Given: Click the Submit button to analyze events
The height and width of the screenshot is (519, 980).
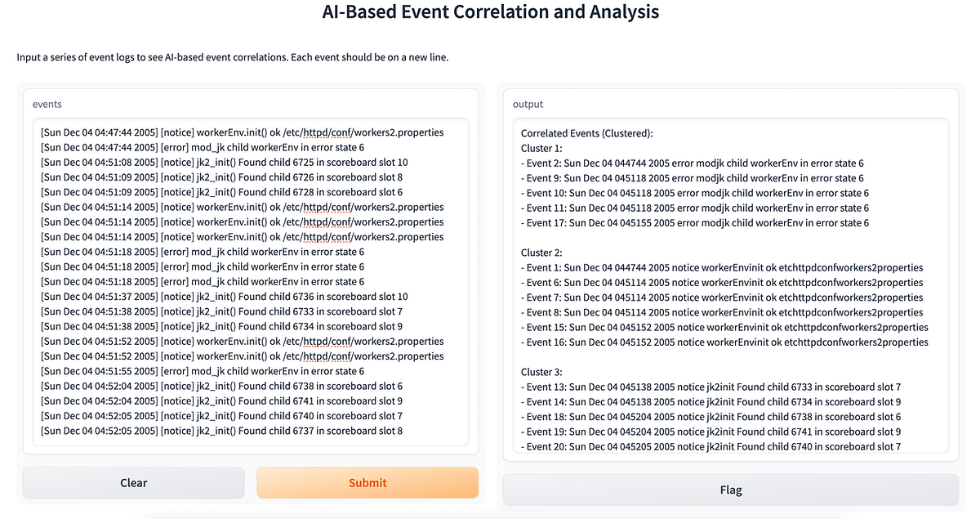Looking at the screenshot, I should click(x=367, y=482).
